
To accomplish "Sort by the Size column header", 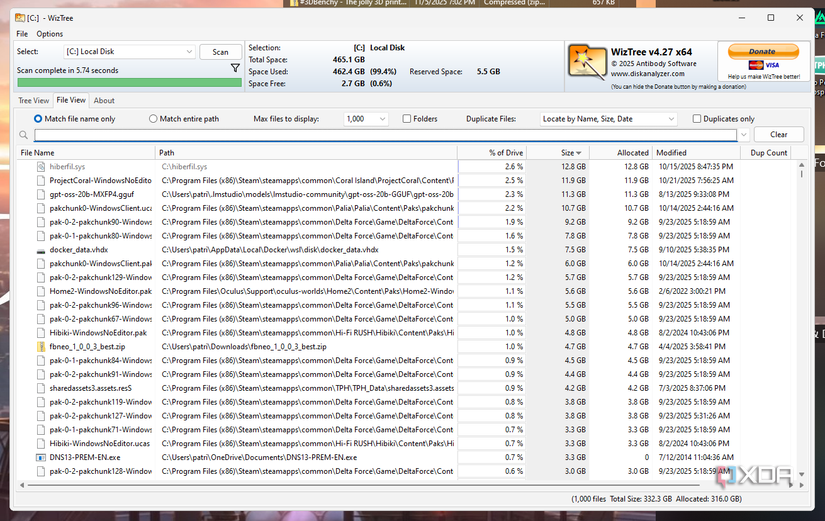I will coord(558,153).
